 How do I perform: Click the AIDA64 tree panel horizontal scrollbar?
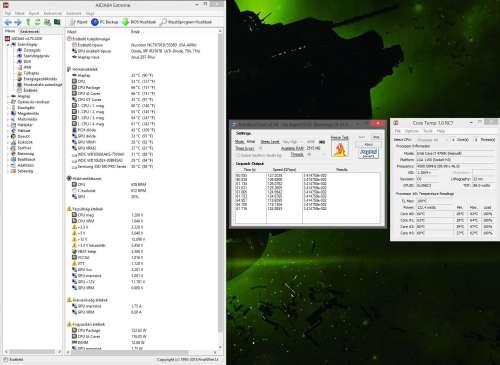coord(33,352)
